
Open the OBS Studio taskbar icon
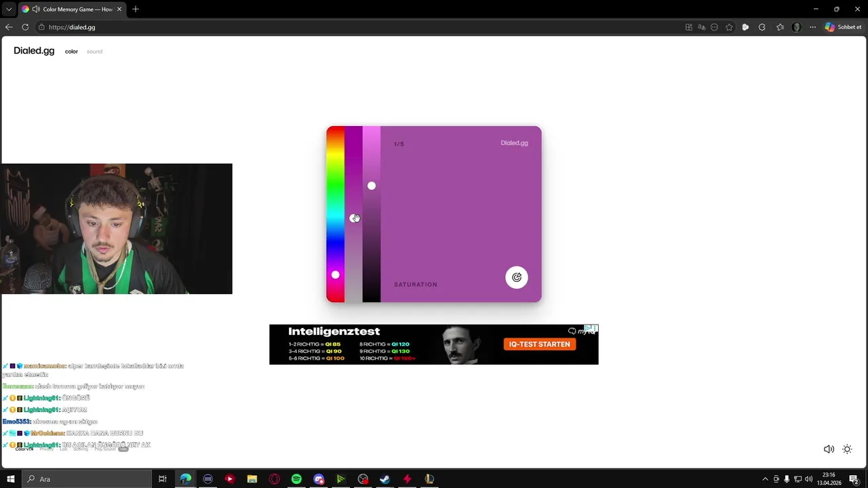363,479
